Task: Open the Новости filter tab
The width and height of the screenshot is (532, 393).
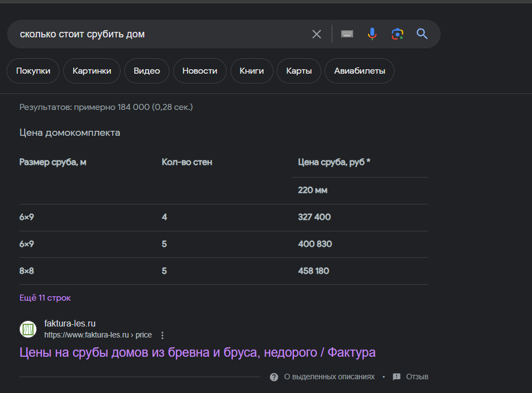Action: [200, 71]
